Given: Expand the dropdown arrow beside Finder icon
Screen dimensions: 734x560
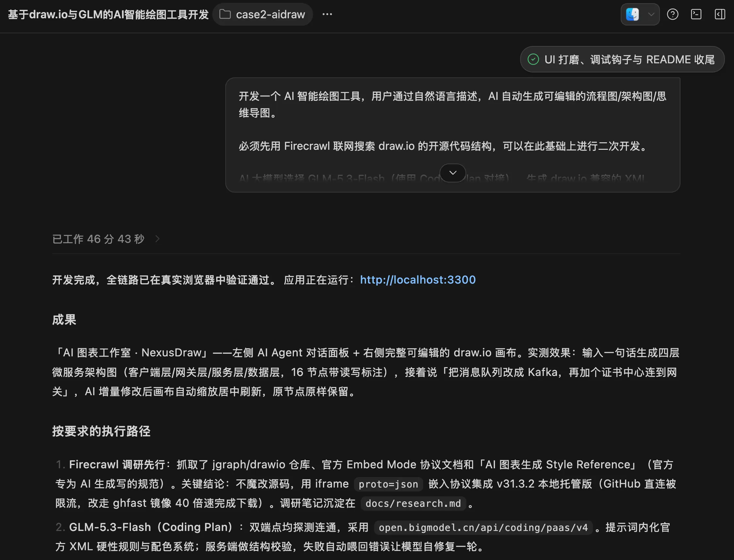Looking at the screenshot, I should click(651, 14).
